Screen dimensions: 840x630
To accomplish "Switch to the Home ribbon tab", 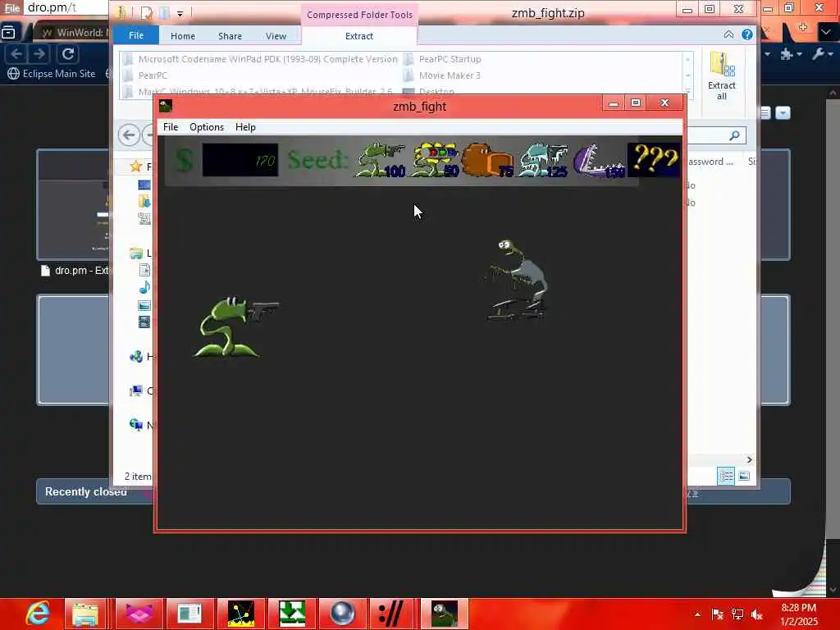I will click(183, 36).
